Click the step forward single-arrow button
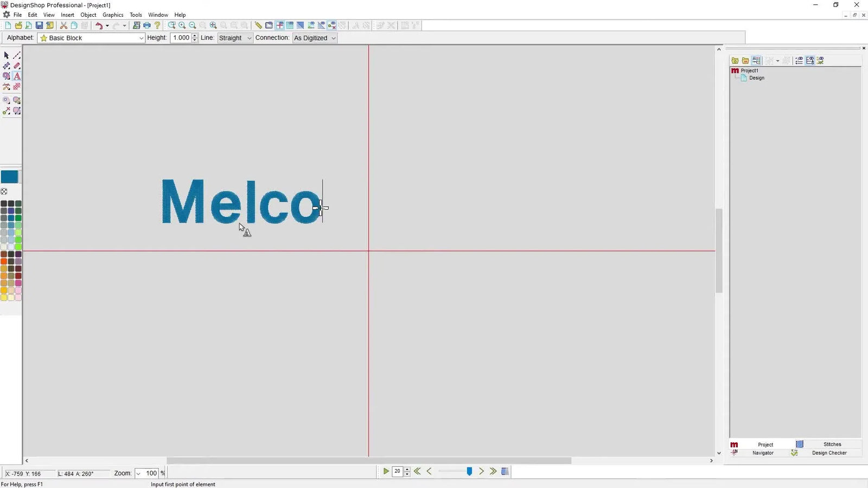Image resolution: width=868 pixels, height=488 pixels. tap(481, 472)
